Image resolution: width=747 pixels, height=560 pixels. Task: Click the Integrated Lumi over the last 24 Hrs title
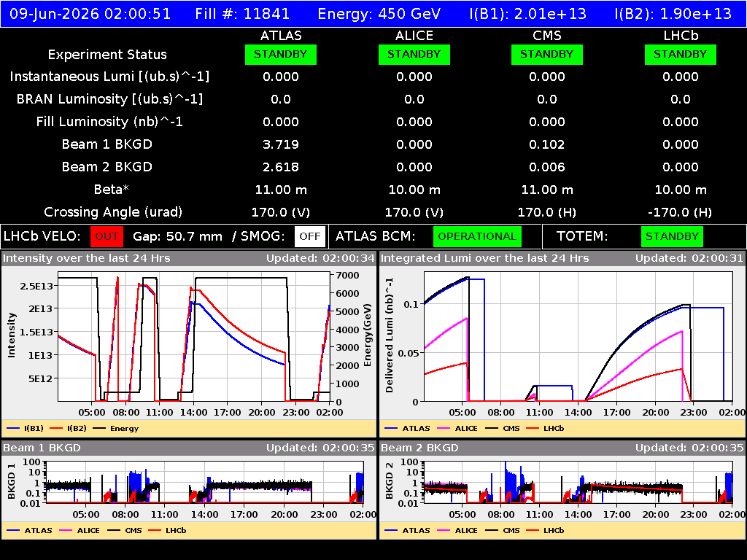point(485,258)
